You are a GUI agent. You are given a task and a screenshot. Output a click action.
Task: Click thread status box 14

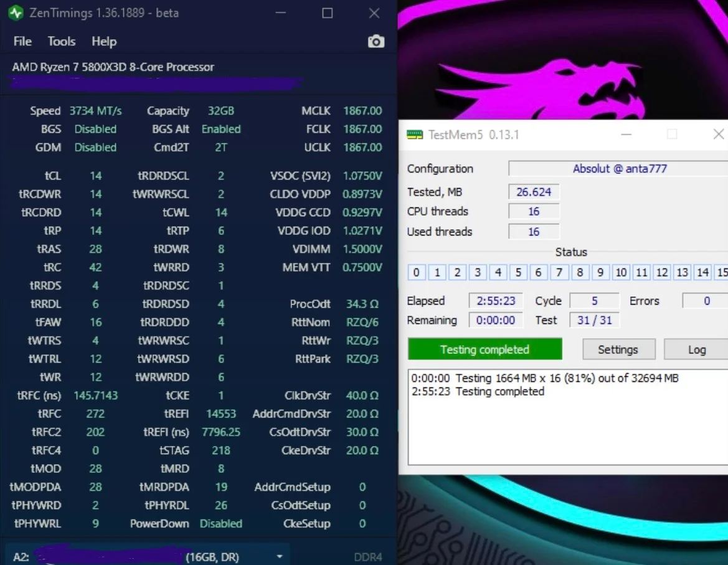702,272
